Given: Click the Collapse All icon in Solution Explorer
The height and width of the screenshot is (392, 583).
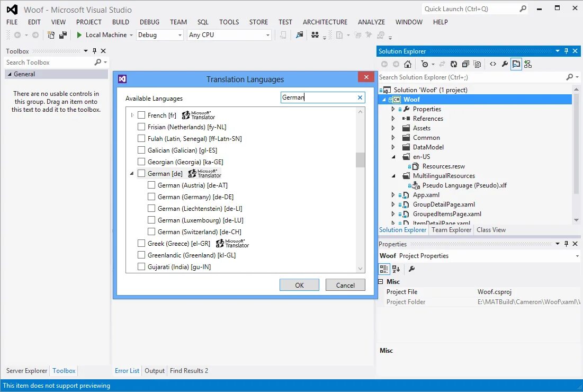Looking at the screenshot, I should (x=465, y=64).
